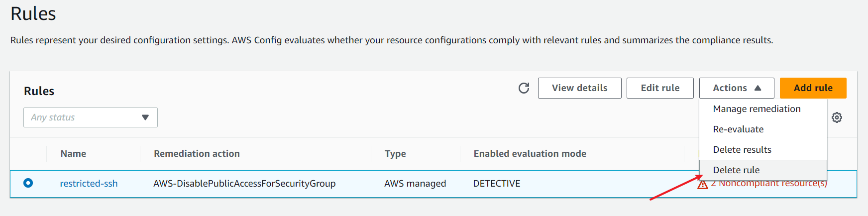Choose Delete rule from the menu
This screenshot has width=868, height=216.
tap(736, 170)
